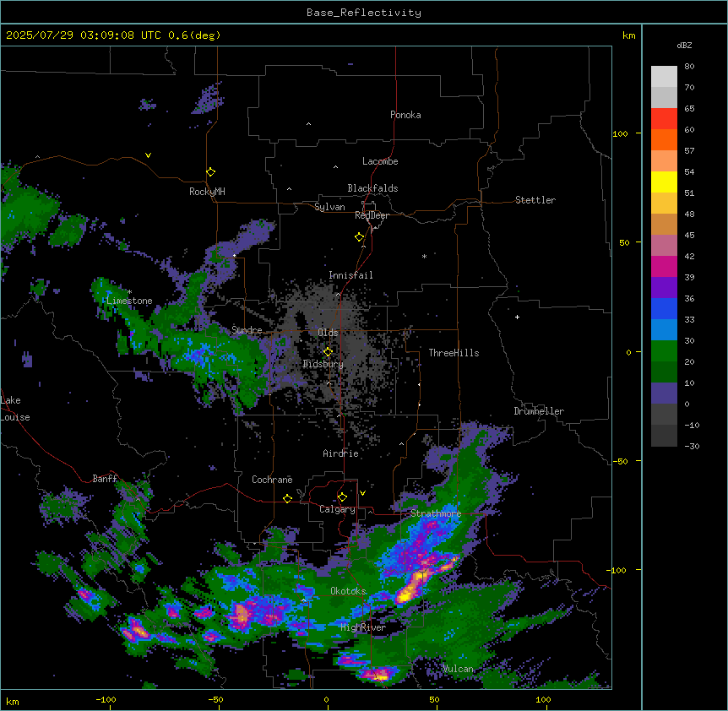Click the Banff town label
The height and width of the screenshot is (711, 728).
(105, 479)
